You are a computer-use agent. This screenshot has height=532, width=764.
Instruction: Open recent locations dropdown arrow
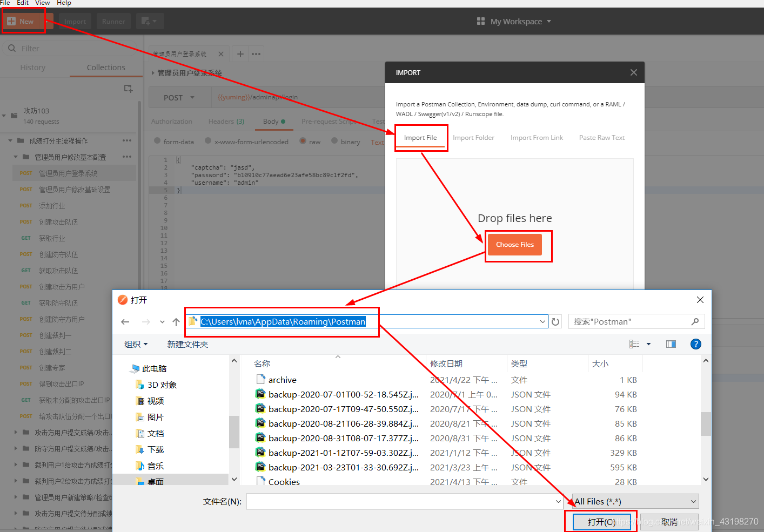click(162, 322)
